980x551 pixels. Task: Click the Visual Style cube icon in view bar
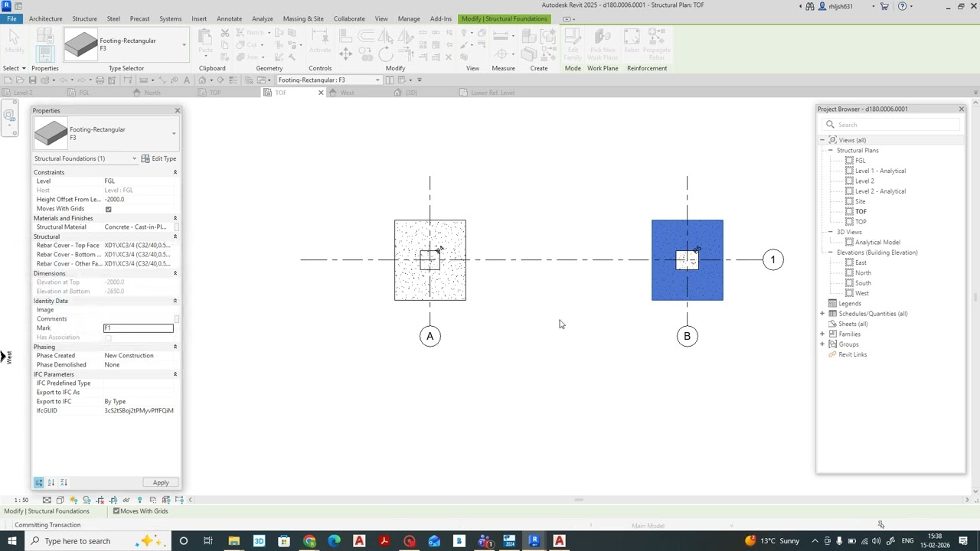(60, 500)
